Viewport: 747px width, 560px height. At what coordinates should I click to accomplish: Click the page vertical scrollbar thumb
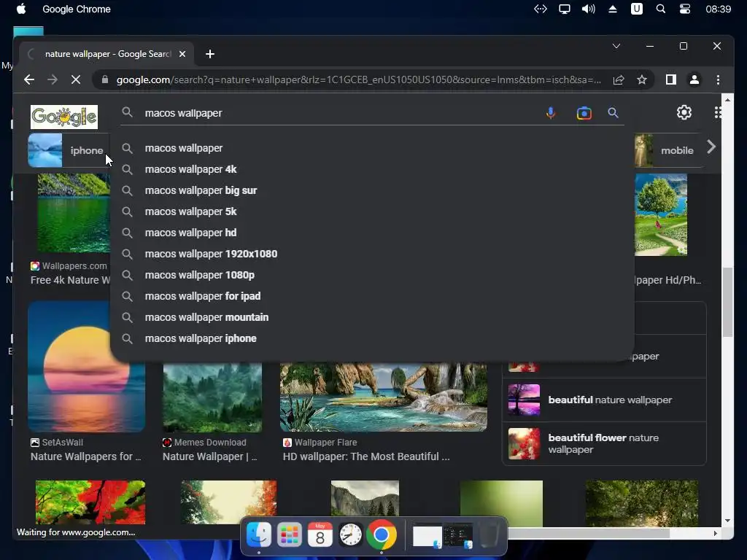click(727, 303)
